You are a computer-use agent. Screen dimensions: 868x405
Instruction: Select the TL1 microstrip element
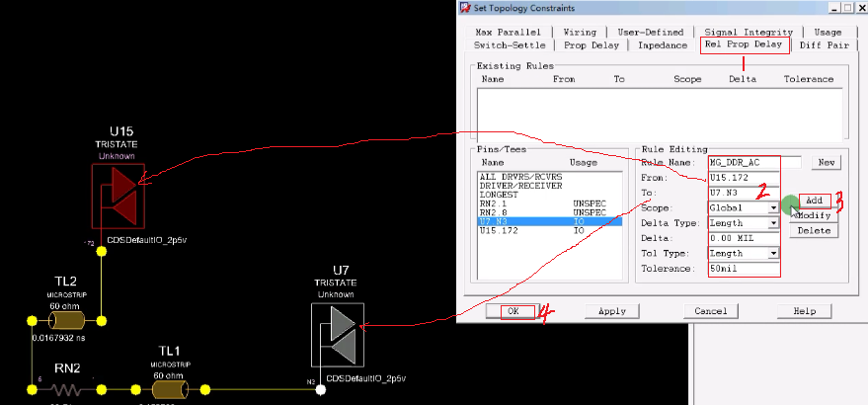click(x=170, y=390)
